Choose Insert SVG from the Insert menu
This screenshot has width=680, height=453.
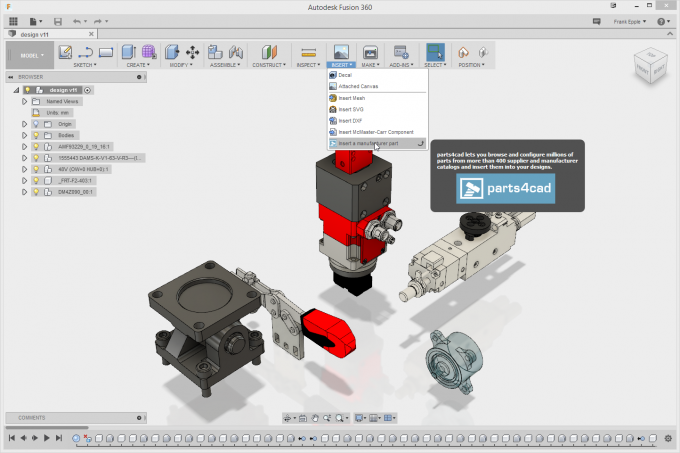point(350,109)
